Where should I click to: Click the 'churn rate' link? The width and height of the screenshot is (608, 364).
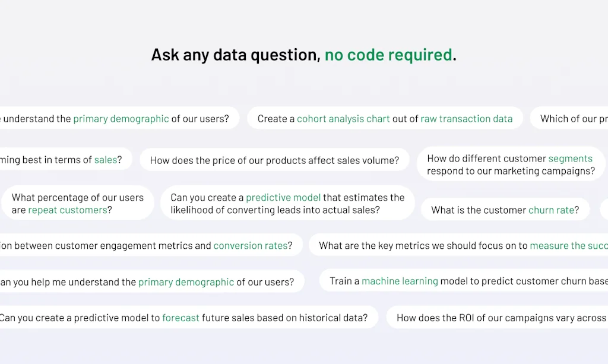coord(553,210)
